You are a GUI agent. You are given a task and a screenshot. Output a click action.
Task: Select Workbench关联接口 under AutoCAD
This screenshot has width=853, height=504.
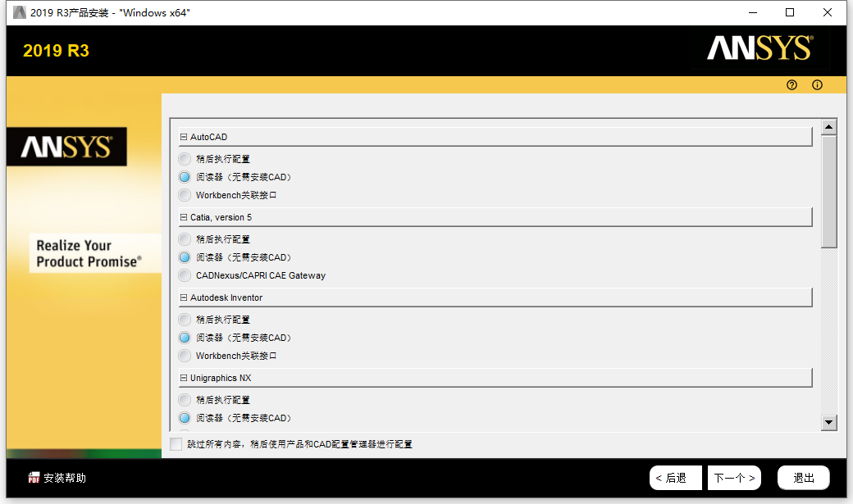(x=185, y=195)
